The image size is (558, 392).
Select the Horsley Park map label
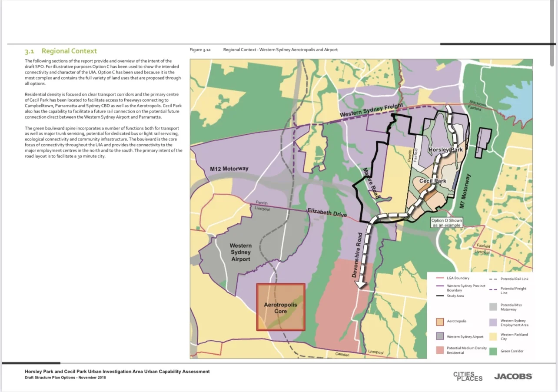click(x=445, y=149)
